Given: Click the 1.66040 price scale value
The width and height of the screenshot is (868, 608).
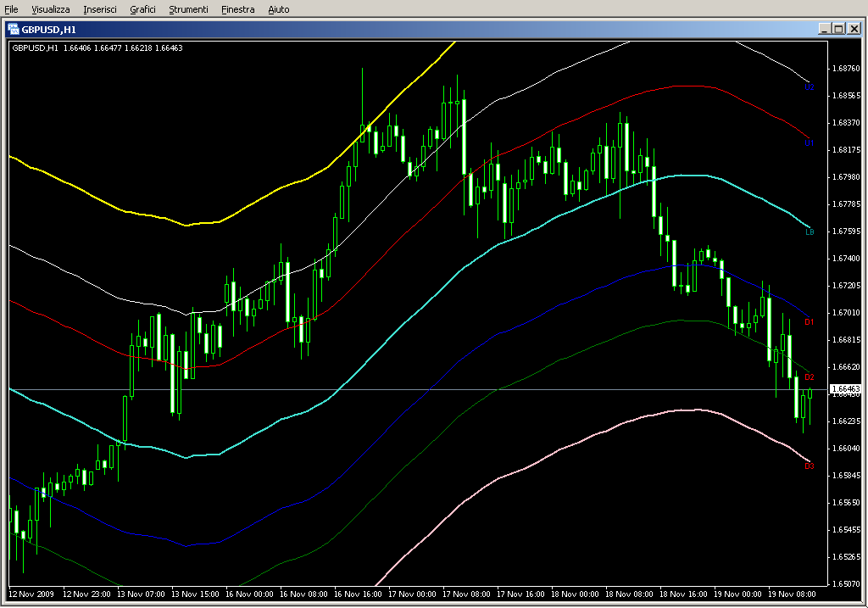Looking at the screenshot, I should click(x=847, y=449).
